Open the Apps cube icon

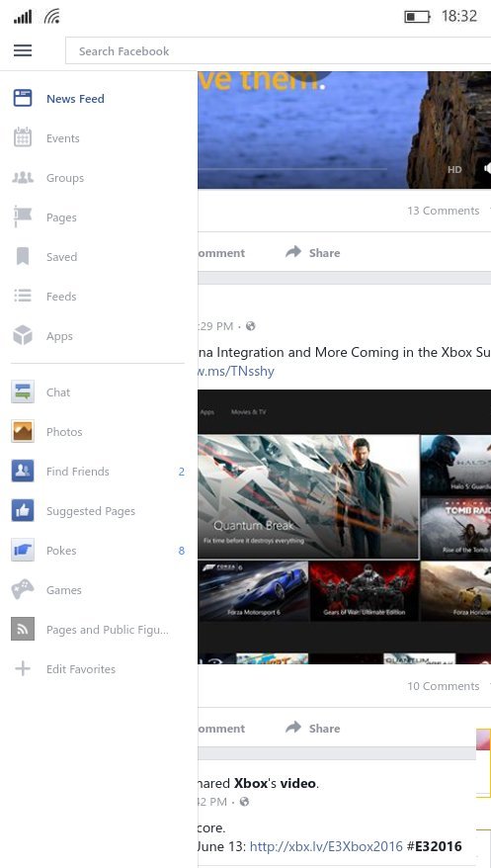pyautogui.click(x=23, y=335)
